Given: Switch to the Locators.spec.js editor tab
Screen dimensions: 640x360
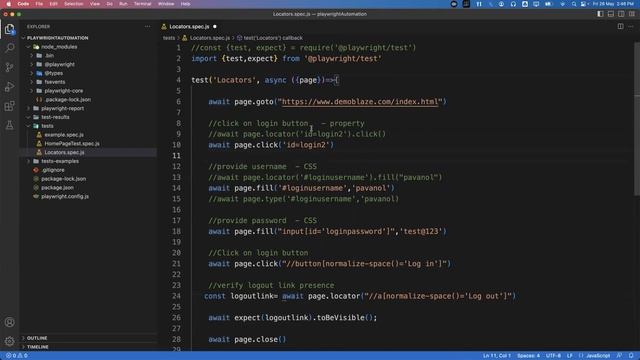Looking at the screenshot, I should point(189,27).
